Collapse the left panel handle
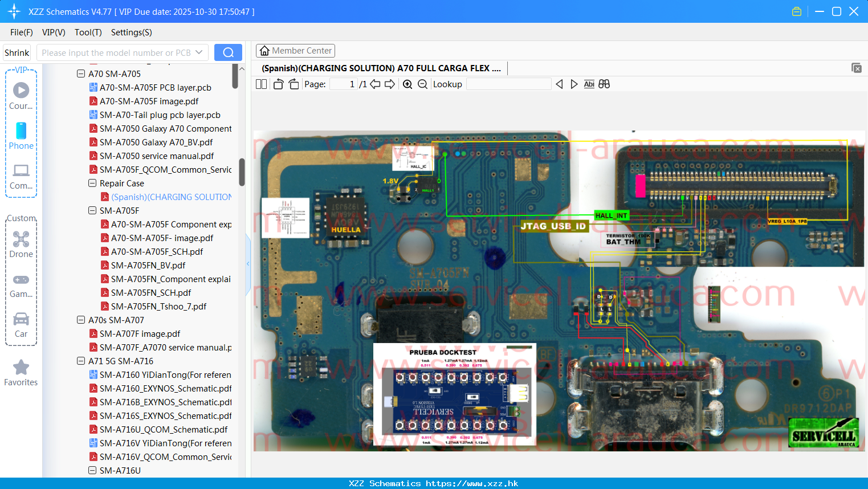The height and width of the screenshot is (489, 868). pyautogui.click(x=248, y=264)
